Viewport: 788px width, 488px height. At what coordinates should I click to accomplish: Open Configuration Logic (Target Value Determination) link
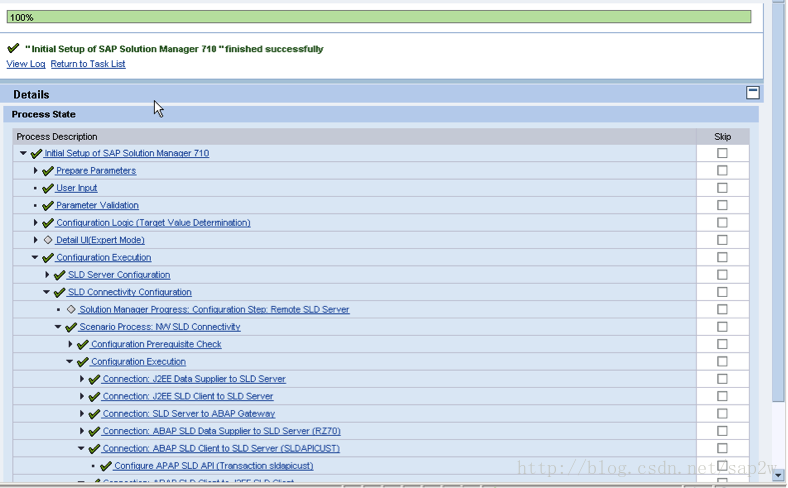153,222
